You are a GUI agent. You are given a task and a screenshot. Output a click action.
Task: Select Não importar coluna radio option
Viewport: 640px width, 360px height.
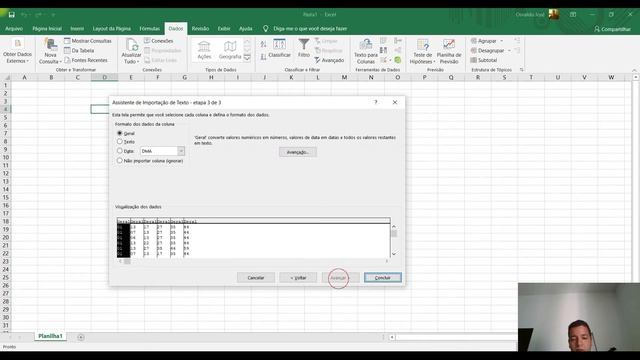coord(120,160)
